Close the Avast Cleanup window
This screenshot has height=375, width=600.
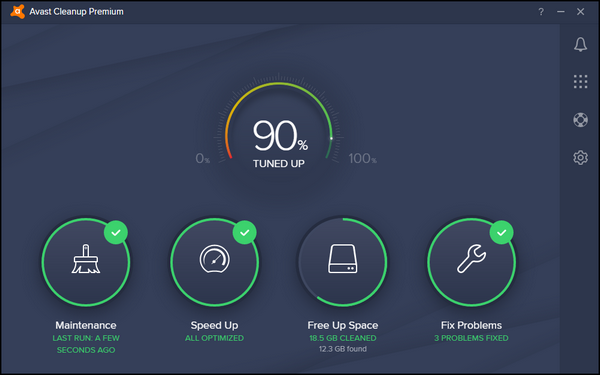[580, 12]
